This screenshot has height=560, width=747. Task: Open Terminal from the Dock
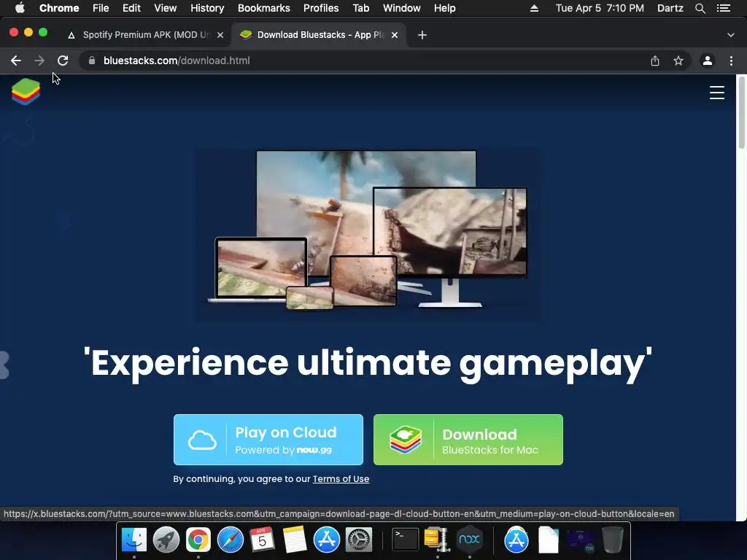pyautogui.click(x=405, y=540)
